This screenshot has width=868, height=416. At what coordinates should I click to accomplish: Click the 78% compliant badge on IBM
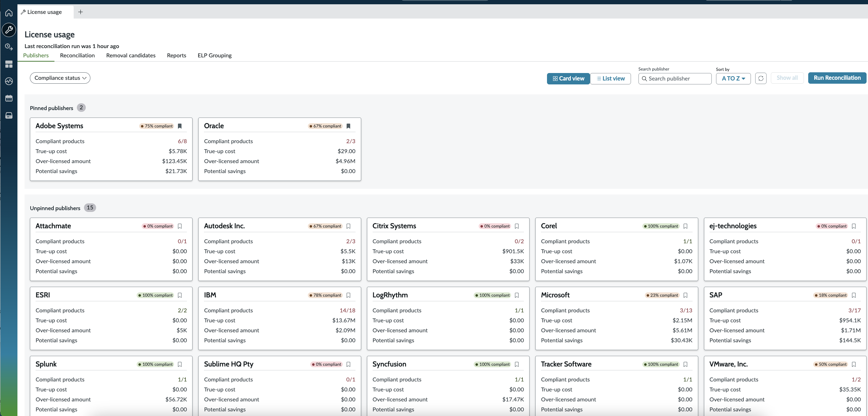325,295
